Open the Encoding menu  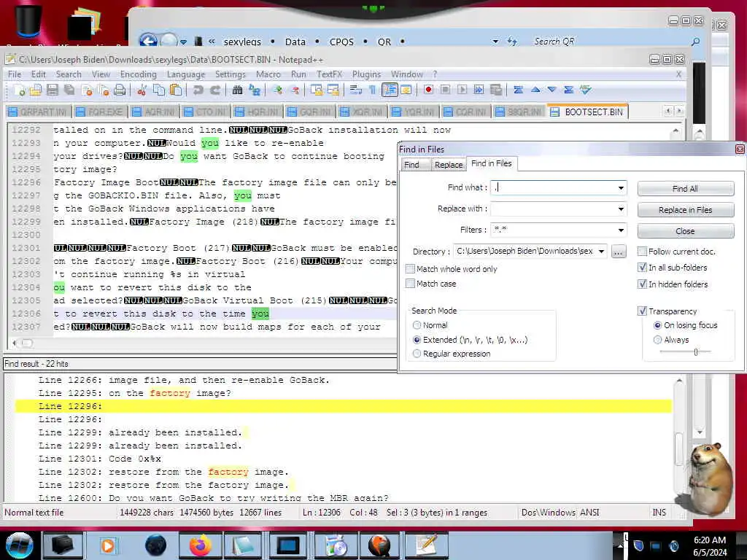[x=138, y=74]
